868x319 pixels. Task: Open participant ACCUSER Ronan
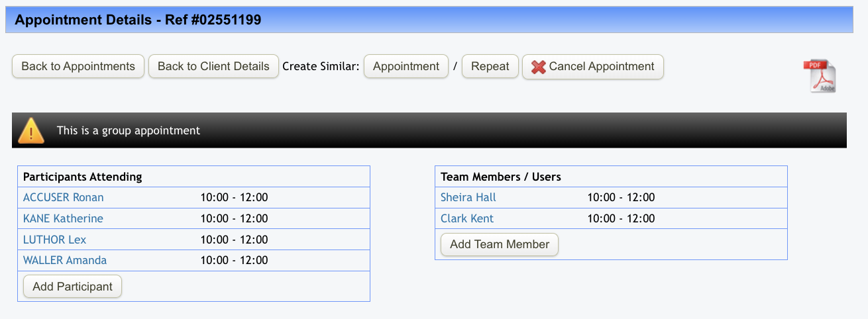coord(64,197)
